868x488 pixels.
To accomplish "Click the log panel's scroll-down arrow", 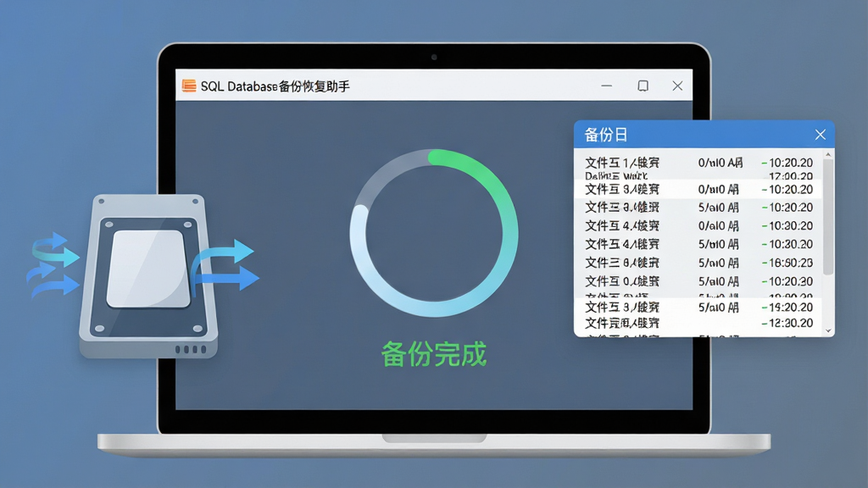I will [828, 331].
